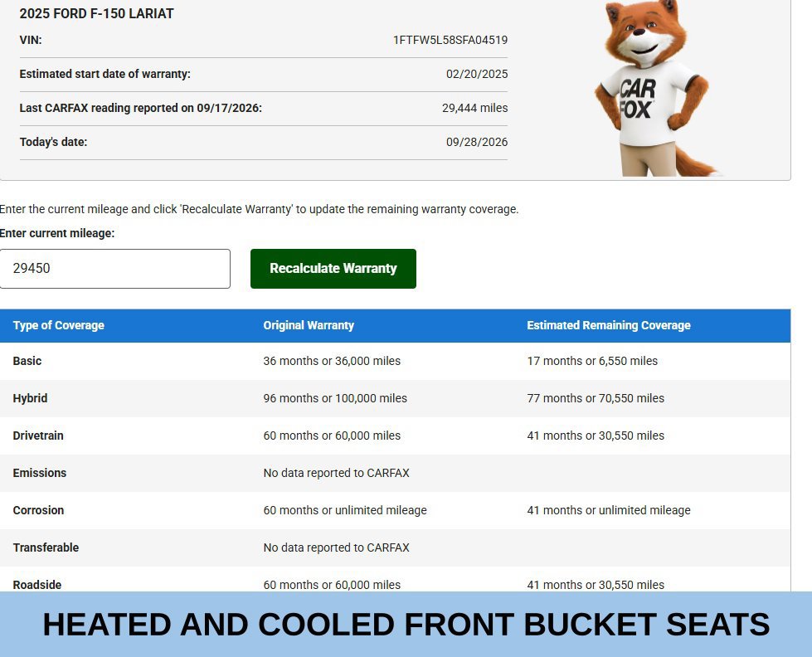Click today's date value 09/28/2026
This screenshot has width=812, height=657.
coord(477,143)
